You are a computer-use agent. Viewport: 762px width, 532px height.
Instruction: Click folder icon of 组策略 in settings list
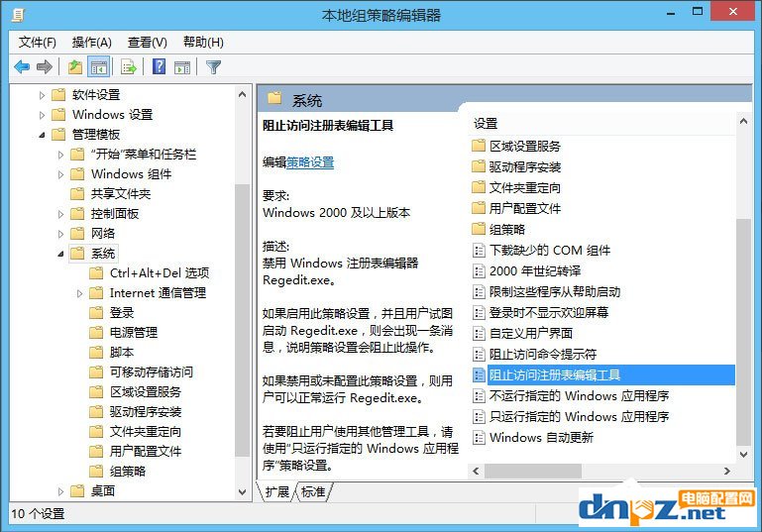coord(479,229)
